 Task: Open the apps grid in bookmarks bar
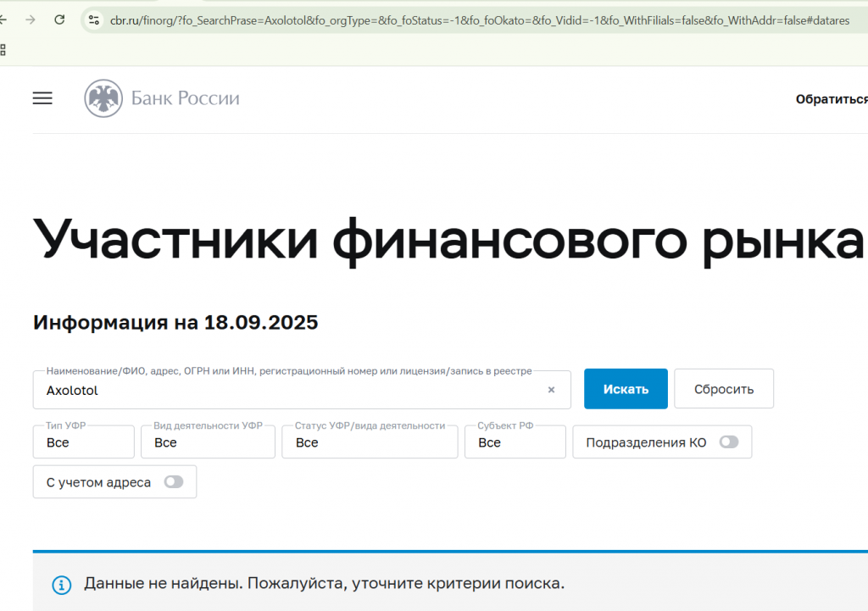3,50
